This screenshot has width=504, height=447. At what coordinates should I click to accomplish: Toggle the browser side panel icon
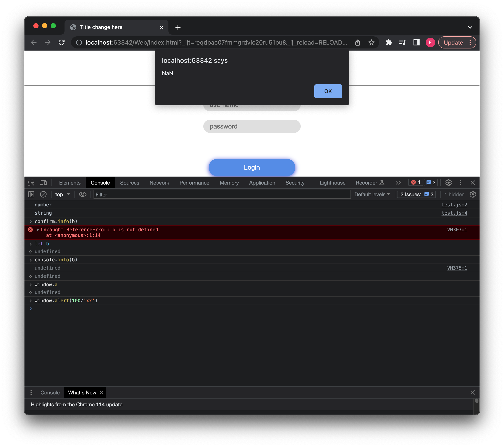[x=417, y=42]
